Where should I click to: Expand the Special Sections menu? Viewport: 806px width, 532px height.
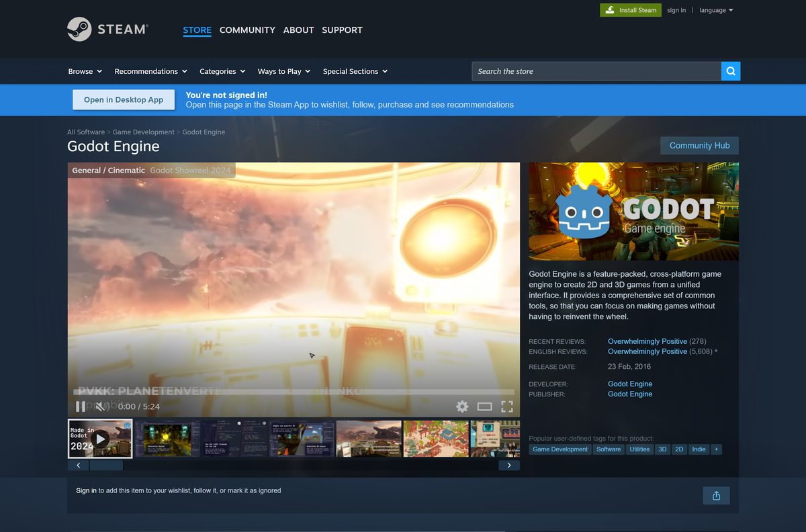[x=355, y=71]
